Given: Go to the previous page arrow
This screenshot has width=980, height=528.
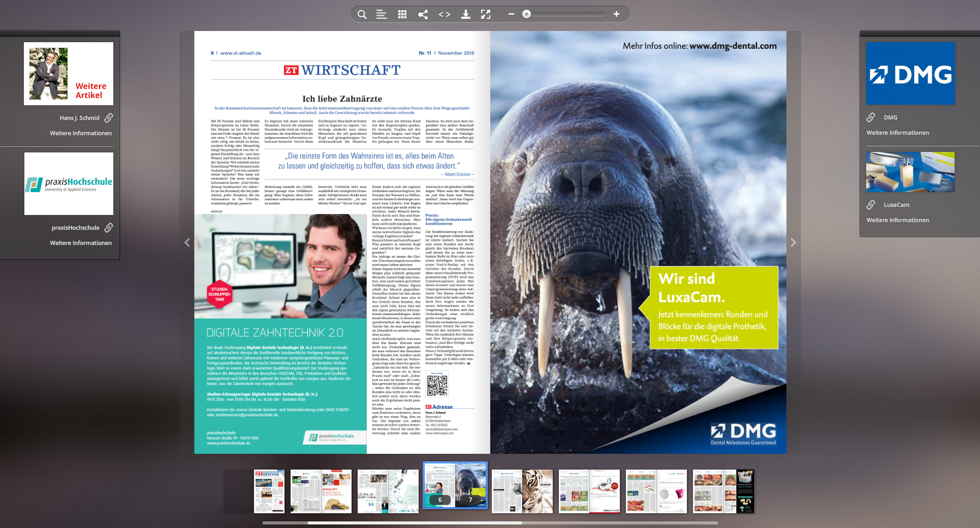Looking at the screenshot, I should (x=187, y=242).
